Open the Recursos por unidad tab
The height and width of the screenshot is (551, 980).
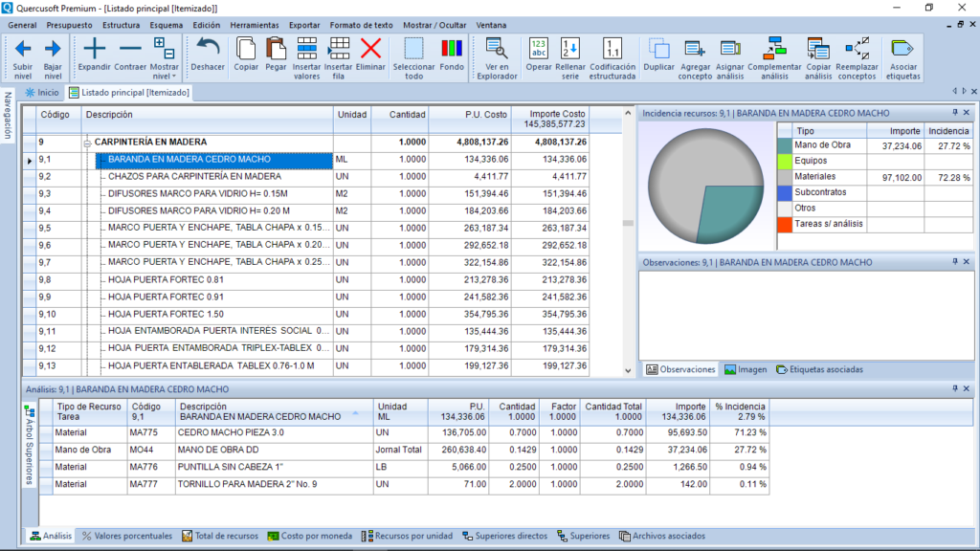407,536
